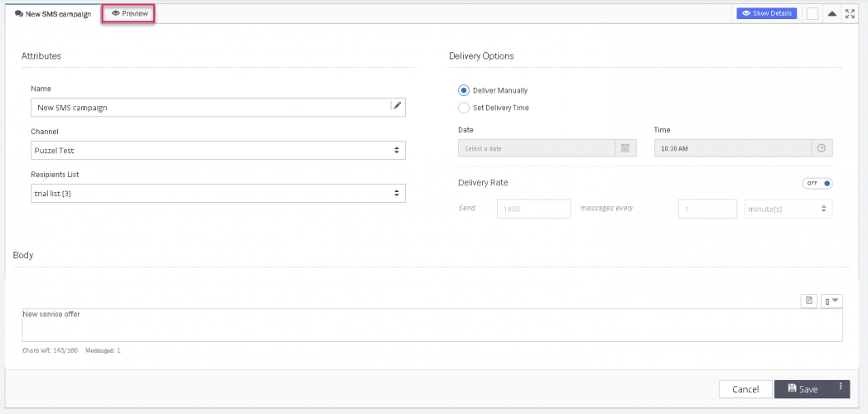Image resolution: width=868 pixels, height=414 pixels.
Task: Click the blank square button near Show Details
Action: point(812,13)
